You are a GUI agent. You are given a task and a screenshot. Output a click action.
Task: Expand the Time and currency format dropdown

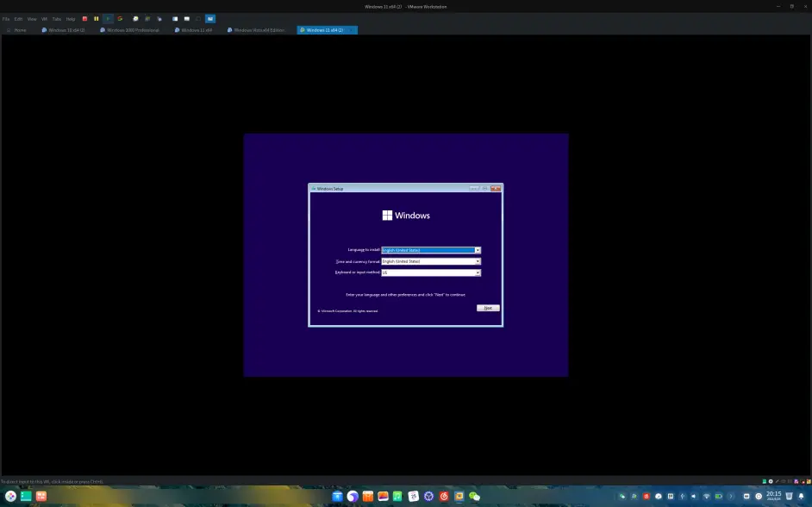478,261
